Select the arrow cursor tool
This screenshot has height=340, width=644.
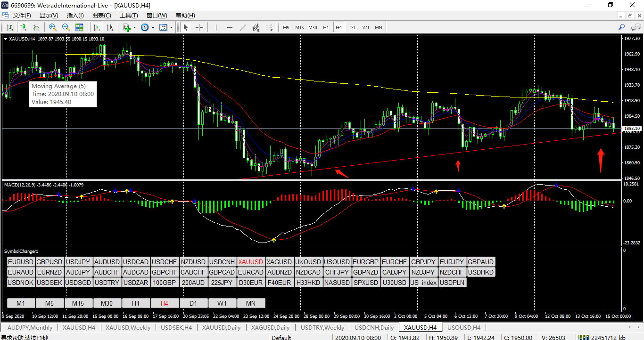186,27
